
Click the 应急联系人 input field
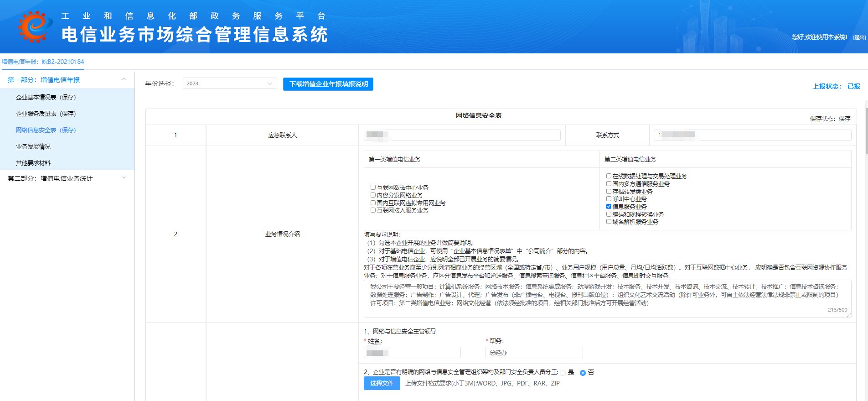click(x=462, y=135)
